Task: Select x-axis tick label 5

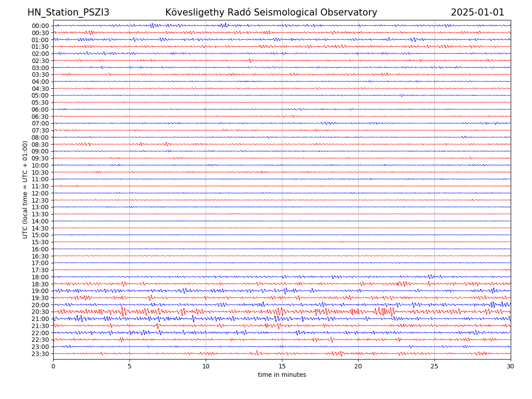Action: tap(129, 366)
